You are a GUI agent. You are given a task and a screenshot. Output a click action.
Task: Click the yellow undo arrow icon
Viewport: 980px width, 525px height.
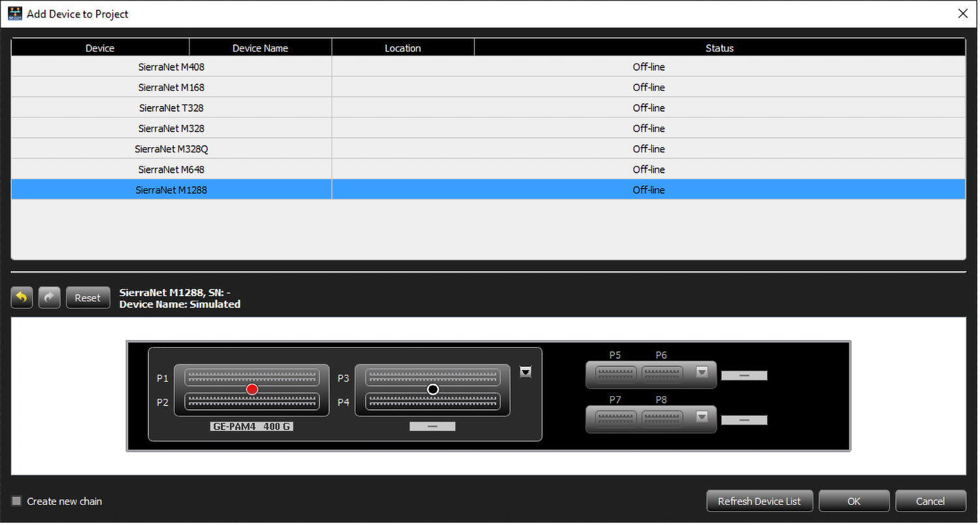(x=22, y=297)
